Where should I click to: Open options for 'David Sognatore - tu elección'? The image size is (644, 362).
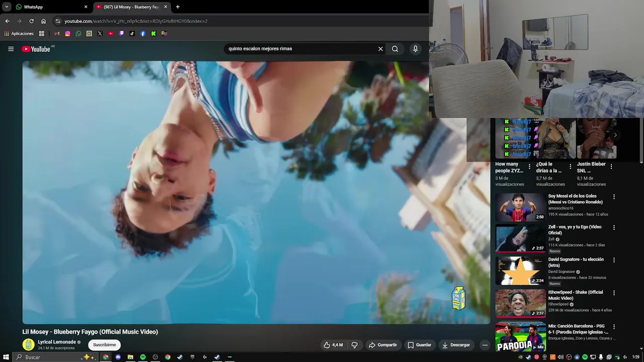[x=614, y=260]
